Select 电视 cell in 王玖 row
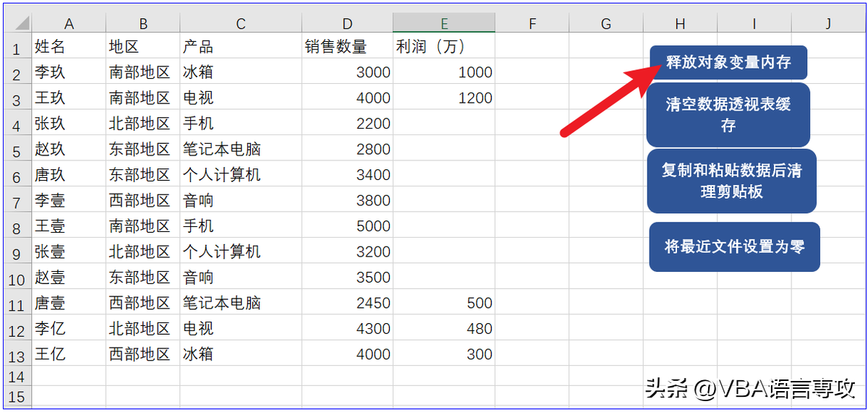The height and width of the screenshot is (412, 868). (241, 98)
